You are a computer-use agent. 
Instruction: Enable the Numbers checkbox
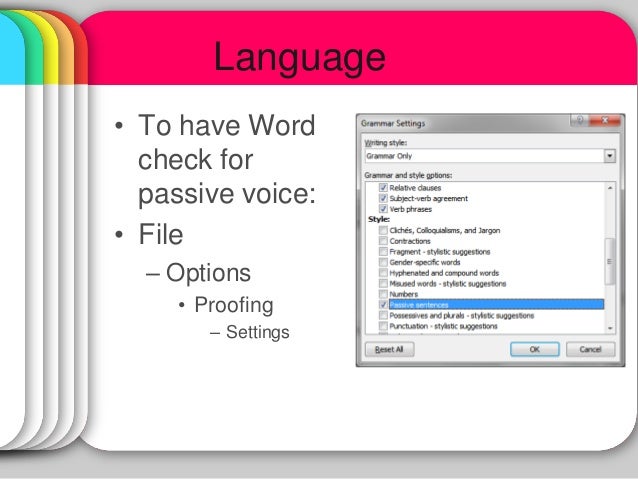[383, 294]
